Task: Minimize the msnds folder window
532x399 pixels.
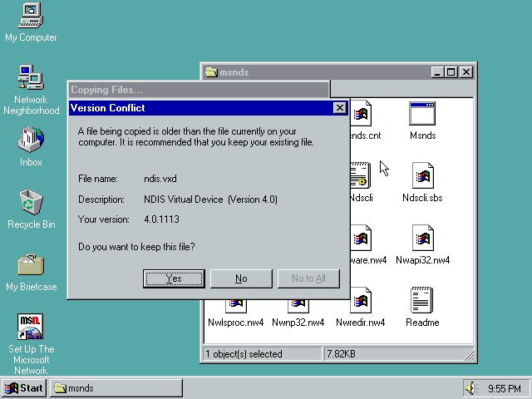Action: 438,72
